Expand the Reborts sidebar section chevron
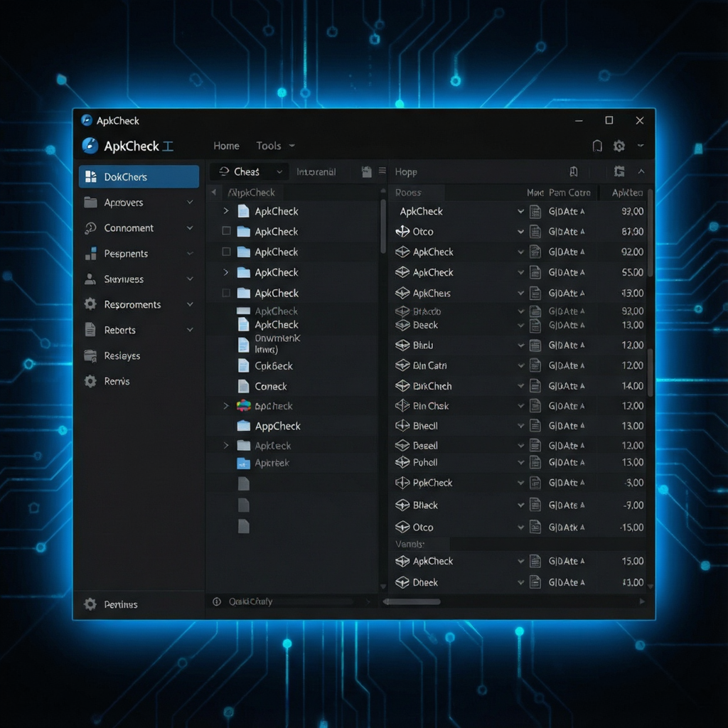Viewport: 728px width, 728px height. pos(190,330)
